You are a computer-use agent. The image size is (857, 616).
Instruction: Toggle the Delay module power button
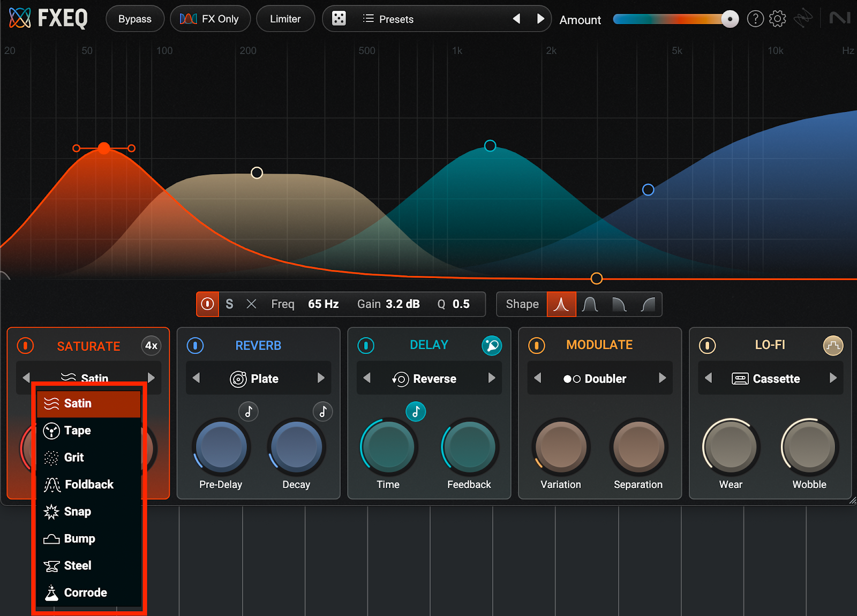click(366, 345)
